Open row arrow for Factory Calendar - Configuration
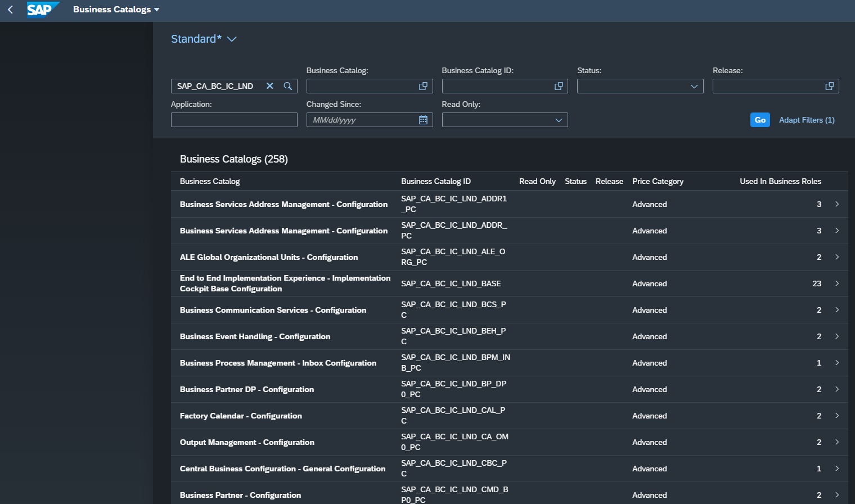The image size is (855, 504). 837,416
